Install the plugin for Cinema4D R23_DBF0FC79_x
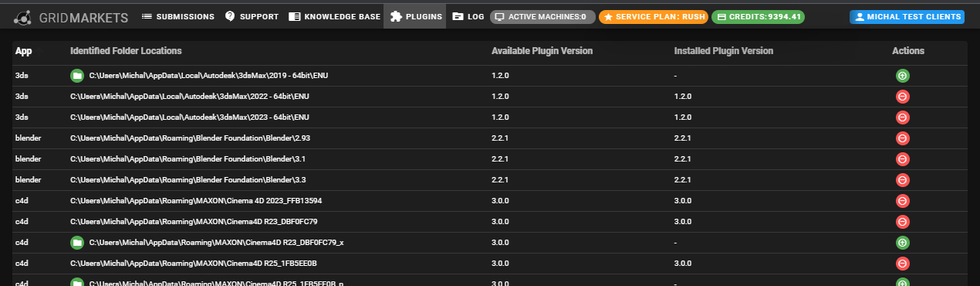 point(903,243)
